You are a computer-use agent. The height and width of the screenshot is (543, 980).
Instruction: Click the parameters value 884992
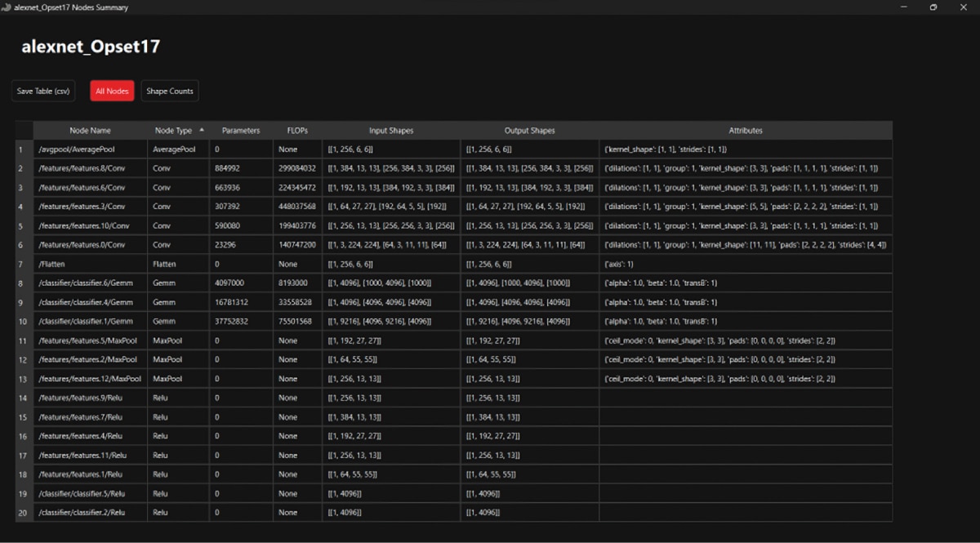[228, 168]
